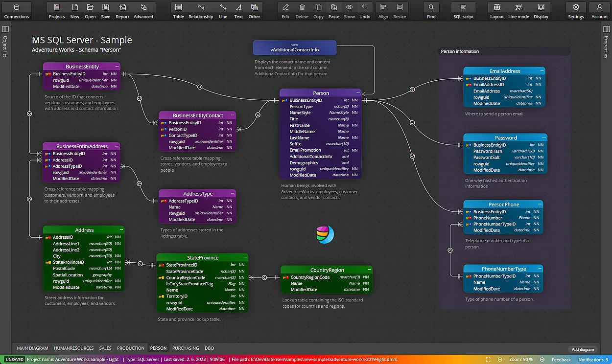
Task: Open the Advanced toolbar option
Action: tap(143, 11)
